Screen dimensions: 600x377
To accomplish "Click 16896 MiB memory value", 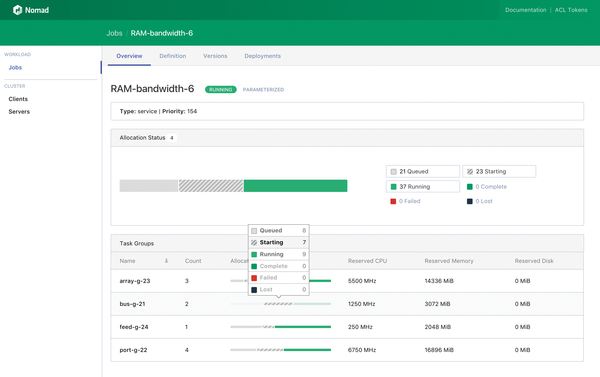I will point(439,350).
